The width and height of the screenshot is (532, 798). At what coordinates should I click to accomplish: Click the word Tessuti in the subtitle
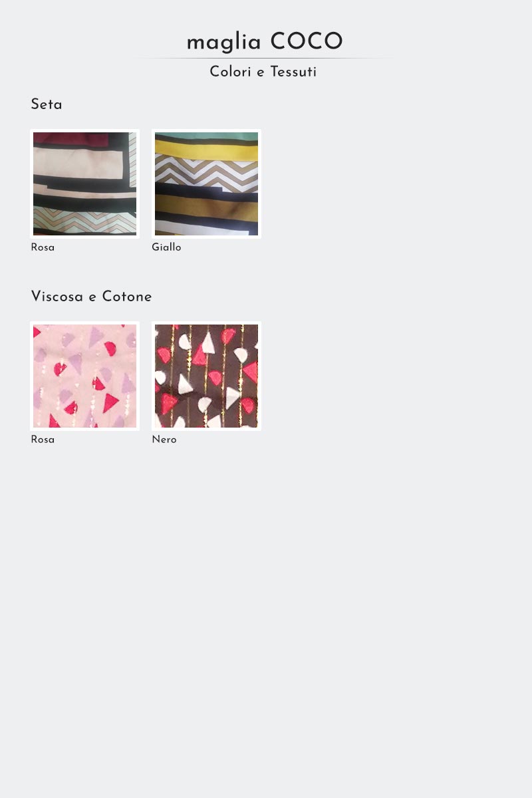(x=293, y=72)
